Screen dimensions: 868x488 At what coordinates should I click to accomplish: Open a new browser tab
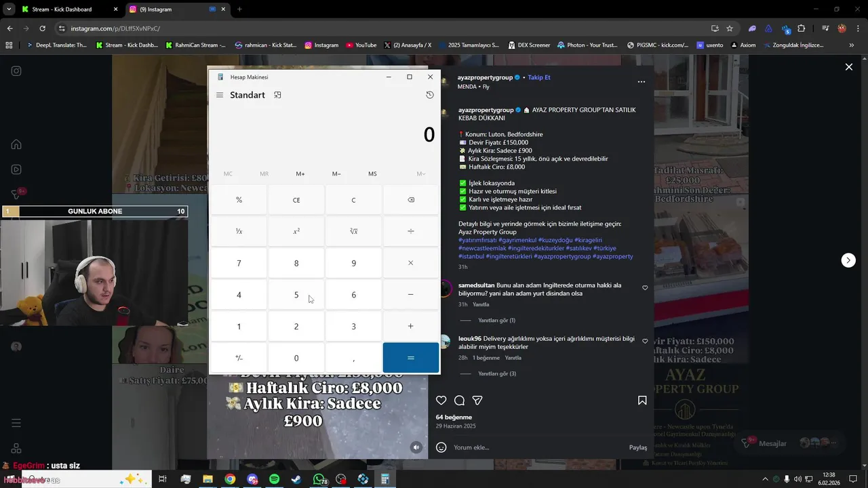pyautogui.click(x=239, y=9)
